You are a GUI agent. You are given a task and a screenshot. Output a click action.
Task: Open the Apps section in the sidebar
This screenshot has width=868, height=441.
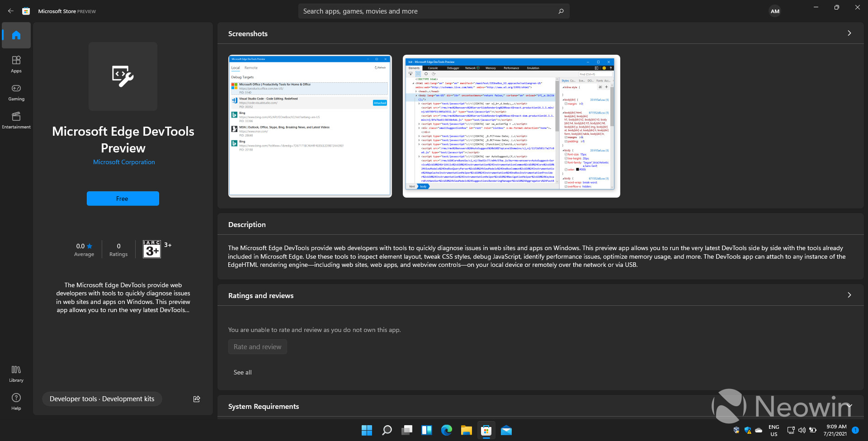[16, 64]
